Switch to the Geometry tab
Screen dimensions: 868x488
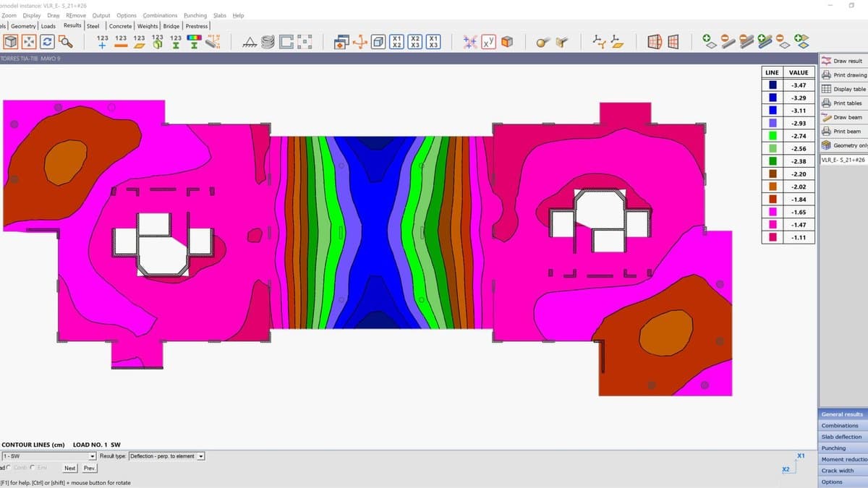[x=23, y=26]
